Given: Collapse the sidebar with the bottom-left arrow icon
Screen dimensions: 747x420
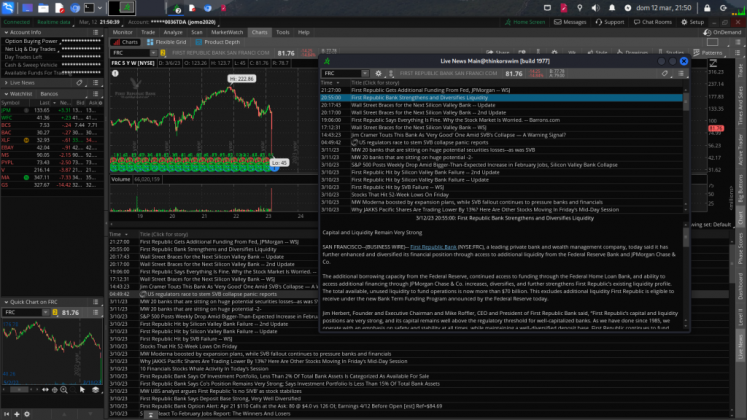Looking at the screenshot, I should coord(7,414).
